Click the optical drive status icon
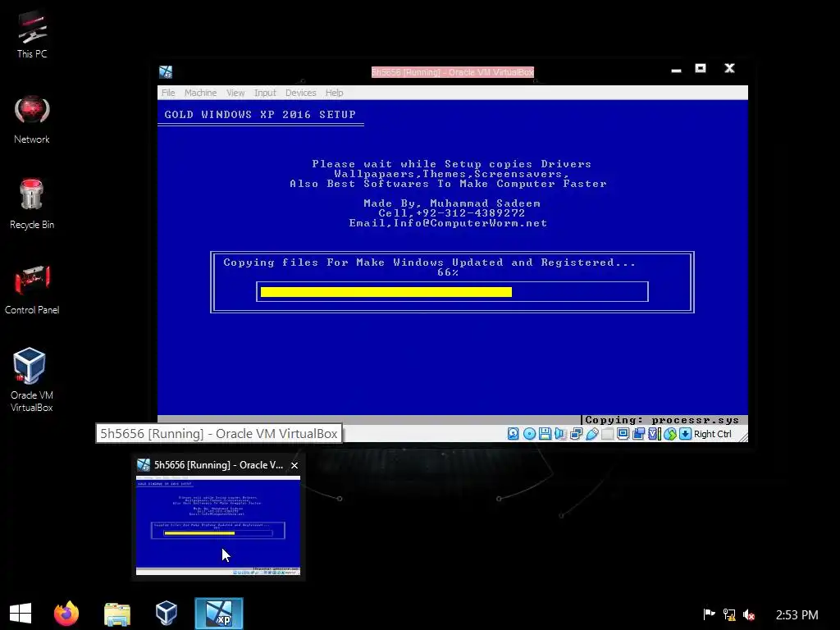Screen dimensions: 840x630 [x=529, y=434]
